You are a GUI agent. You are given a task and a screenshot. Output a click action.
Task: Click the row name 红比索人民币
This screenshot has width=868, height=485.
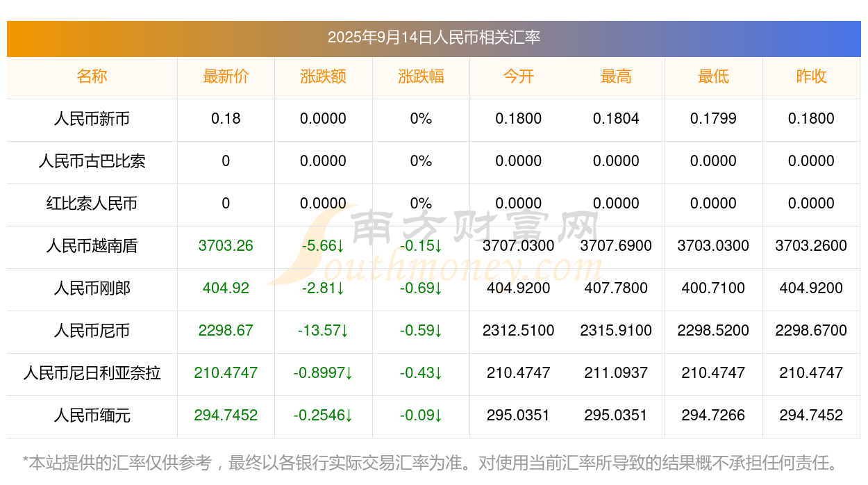pos(92,204)
